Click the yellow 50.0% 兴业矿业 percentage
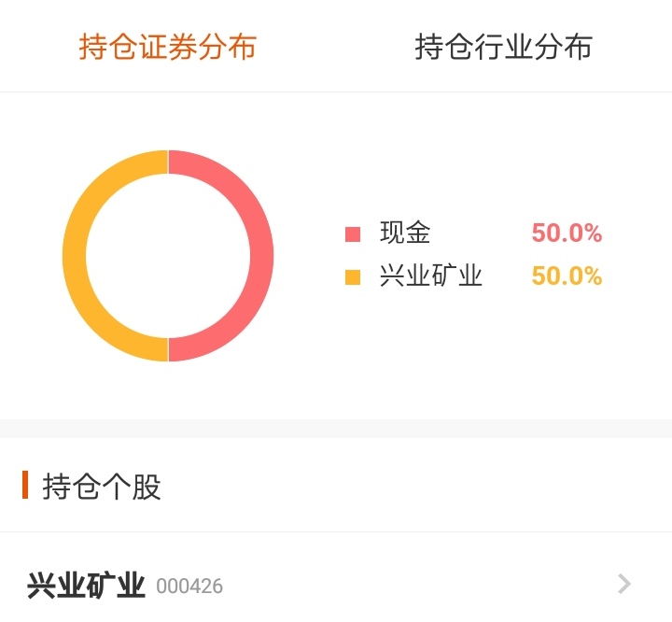 (x=567, y=276)
